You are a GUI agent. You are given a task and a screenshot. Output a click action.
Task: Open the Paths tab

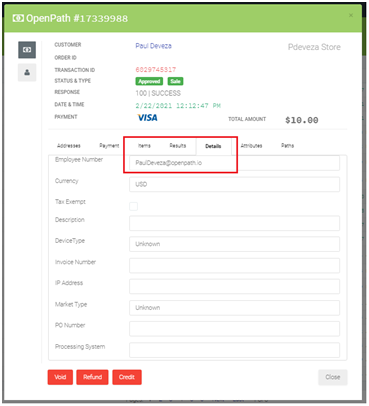click(x=287, y=146)
